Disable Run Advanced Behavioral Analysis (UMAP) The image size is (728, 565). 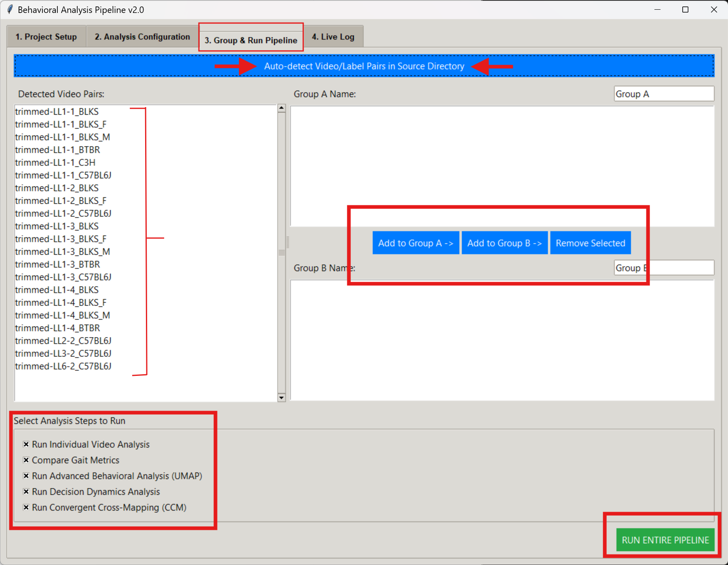click(x=26, y=476)
